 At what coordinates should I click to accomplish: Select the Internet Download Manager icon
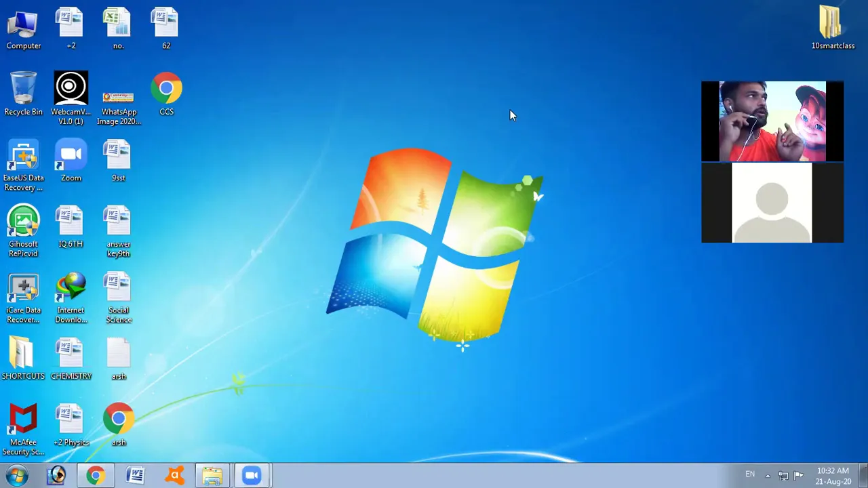coord(71,298)
